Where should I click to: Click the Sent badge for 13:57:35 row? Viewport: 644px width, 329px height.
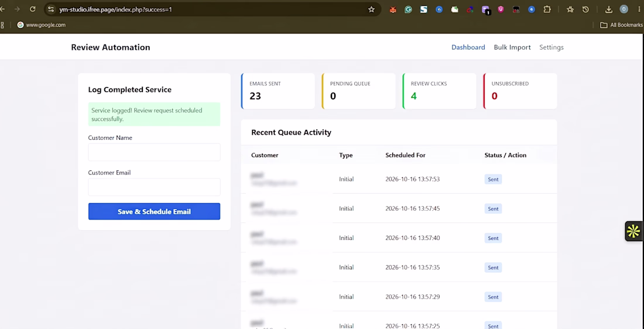pyautogui.click(x=493, y=268)
